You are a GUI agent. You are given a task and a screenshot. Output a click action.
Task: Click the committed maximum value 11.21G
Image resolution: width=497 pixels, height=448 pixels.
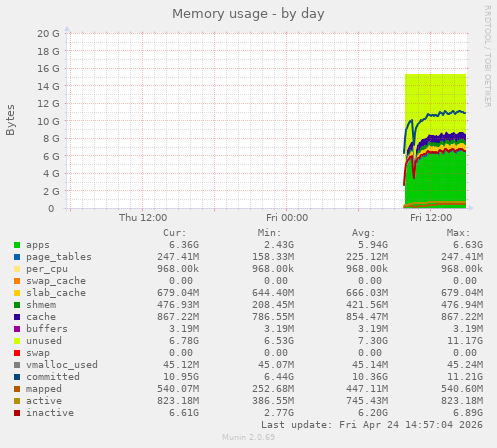tap(465, 377)
